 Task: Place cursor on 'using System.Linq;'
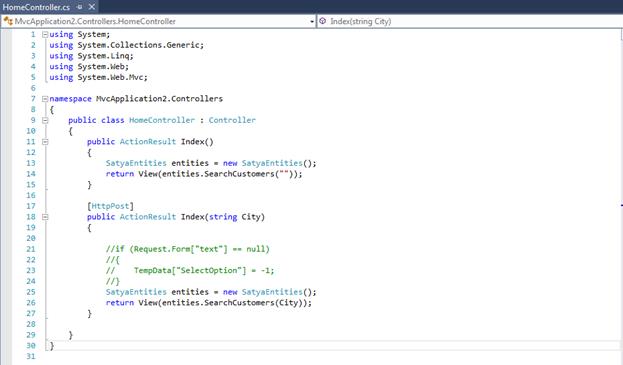pyautogui.click(x=91, y=56)
